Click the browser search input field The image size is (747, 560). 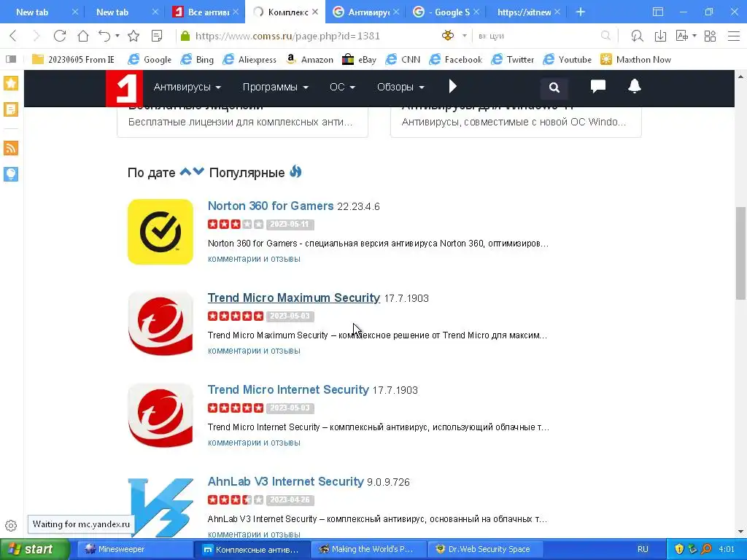tap(538, 36)
